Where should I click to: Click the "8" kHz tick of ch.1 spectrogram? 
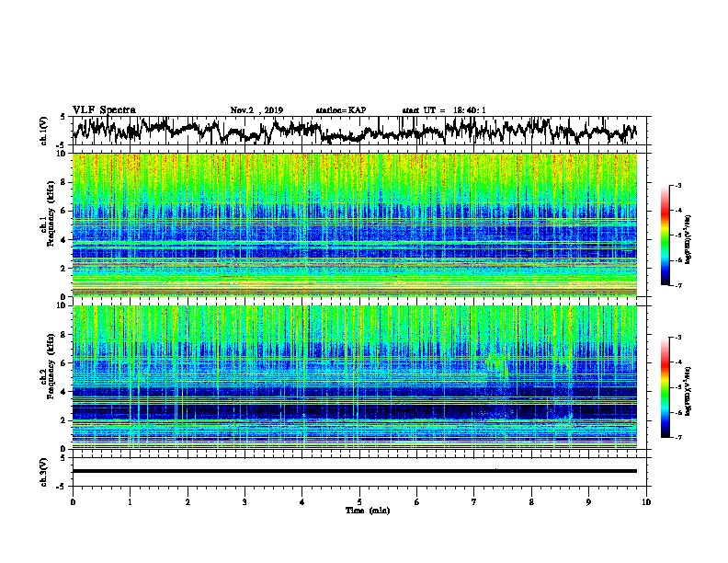coord(63,182)
